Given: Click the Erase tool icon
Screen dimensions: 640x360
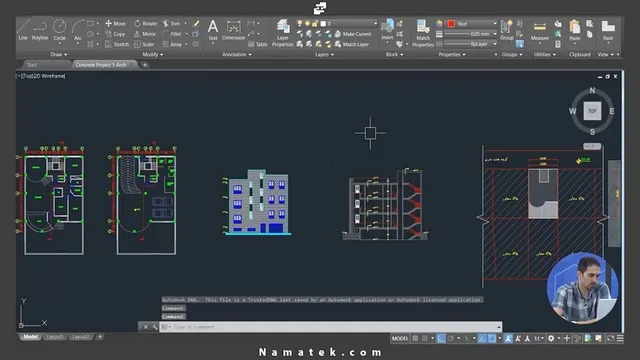Looking at the screenshot, I should click(196, 23).
